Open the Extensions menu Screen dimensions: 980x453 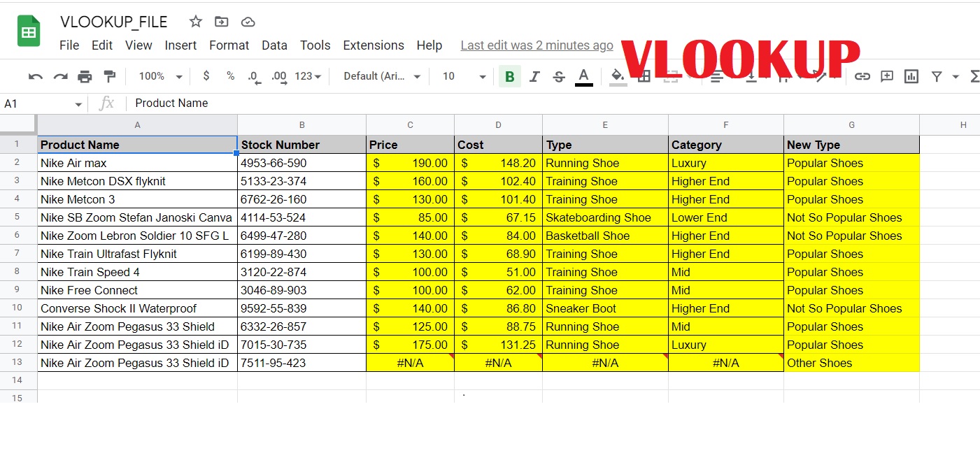click(x=374, y=45)
